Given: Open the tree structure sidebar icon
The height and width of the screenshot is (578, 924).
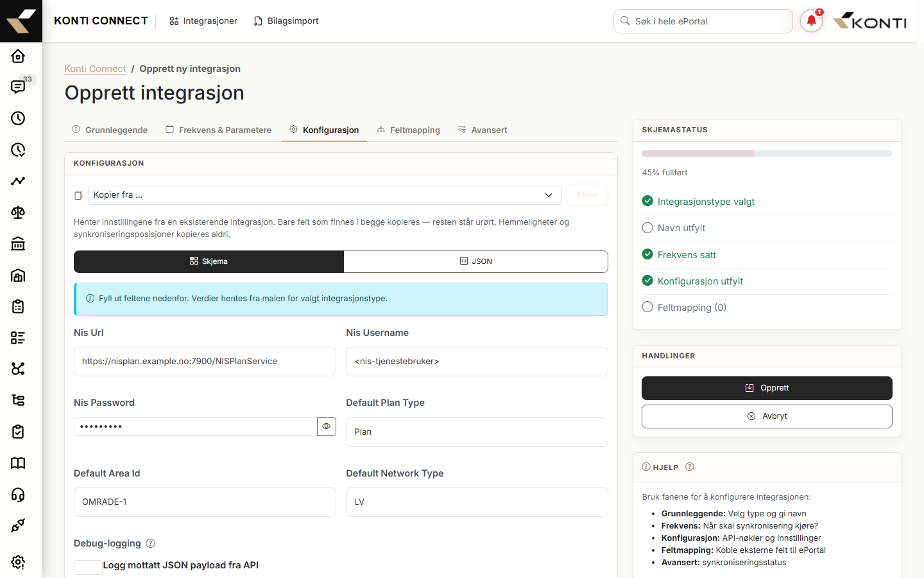Looking at the screenshot, I should (x=18, y=400).
